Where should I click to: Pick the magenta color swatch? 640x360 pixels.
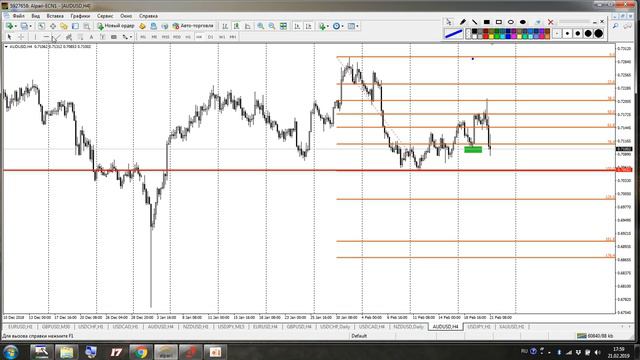tap(513, 36)
